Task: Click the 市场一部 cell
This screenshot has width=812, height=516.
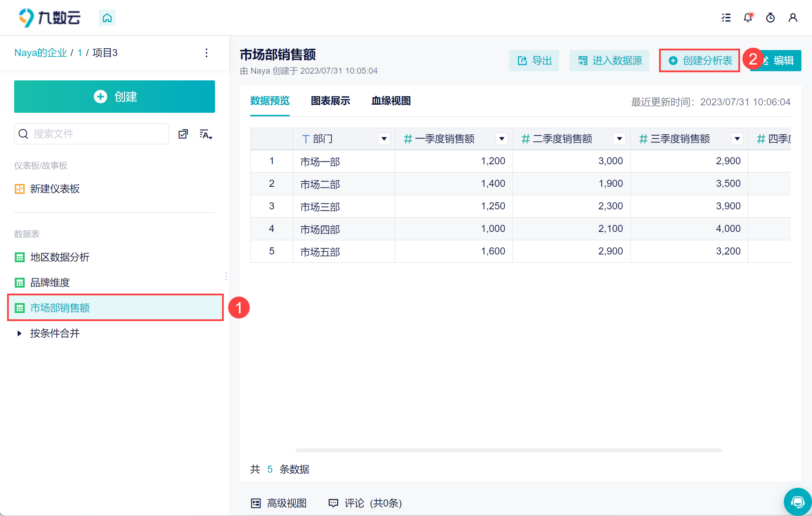Action: click(x=344, y=161)
